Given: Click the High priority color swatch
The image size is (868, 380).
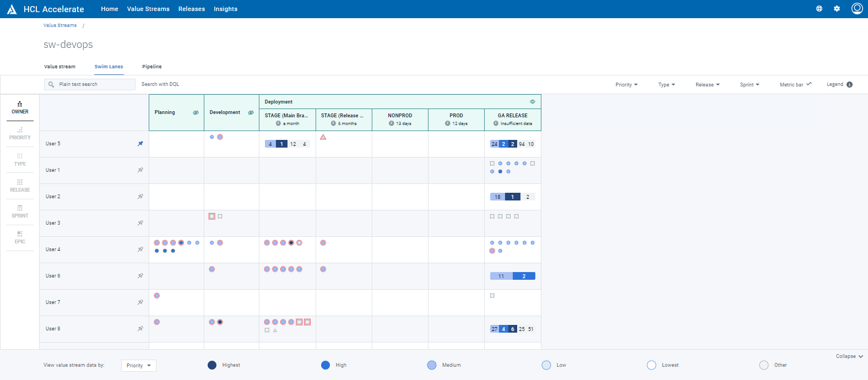Looking at the screenshot, I should 325,365.
